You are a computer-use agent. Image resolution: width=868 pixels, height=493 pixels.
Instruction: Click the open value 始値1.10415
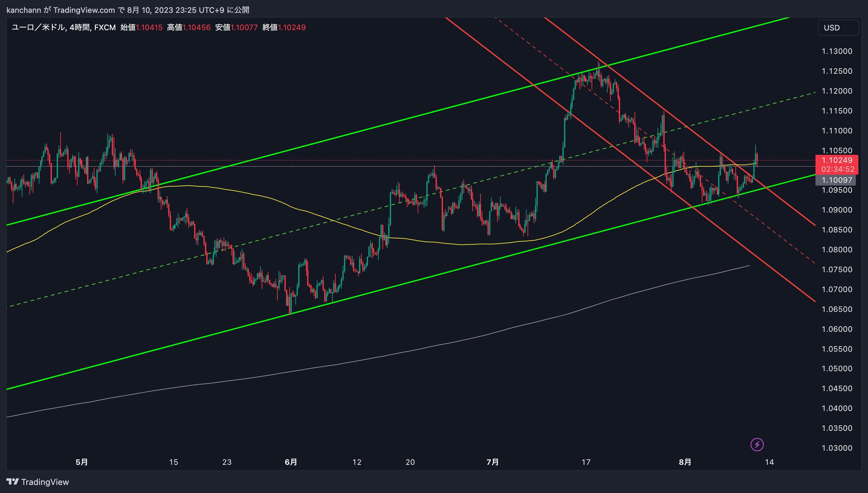point(141,28)
